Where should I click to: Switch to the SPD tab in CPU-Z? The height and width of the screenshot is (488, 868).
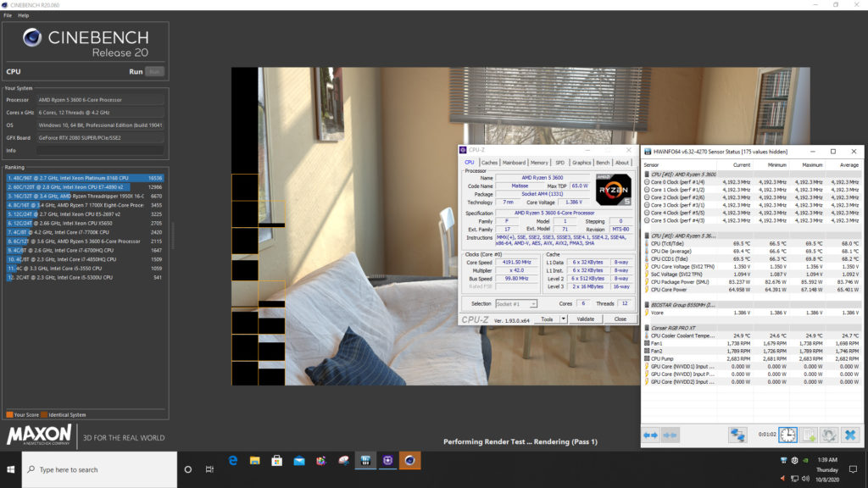(559, 163)
